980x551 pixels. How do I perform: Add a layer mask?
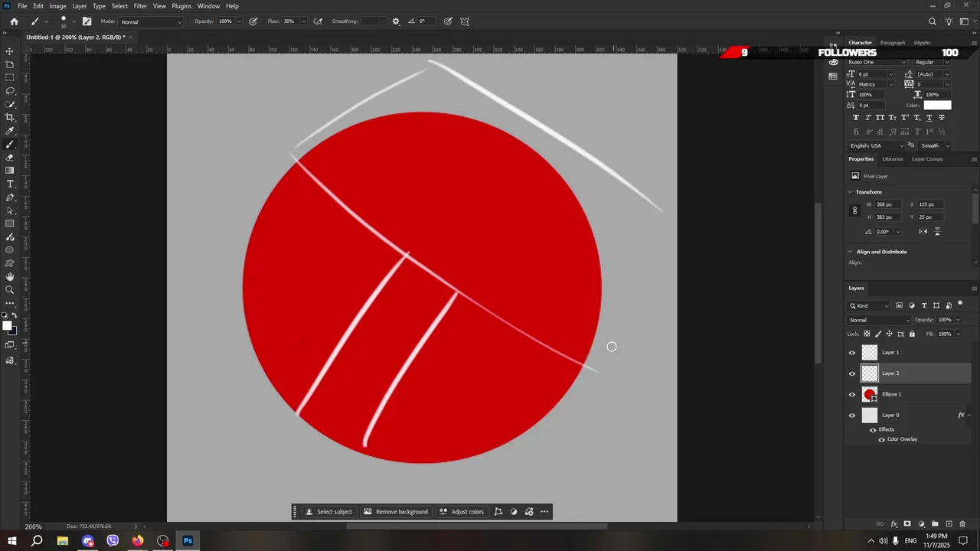point(907,524)
